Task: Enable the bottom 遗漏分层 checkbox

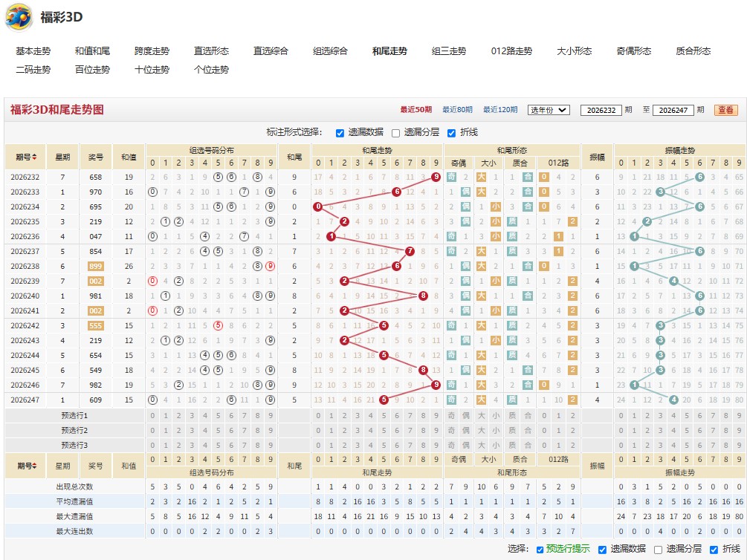Action: (x=658, y=550)
